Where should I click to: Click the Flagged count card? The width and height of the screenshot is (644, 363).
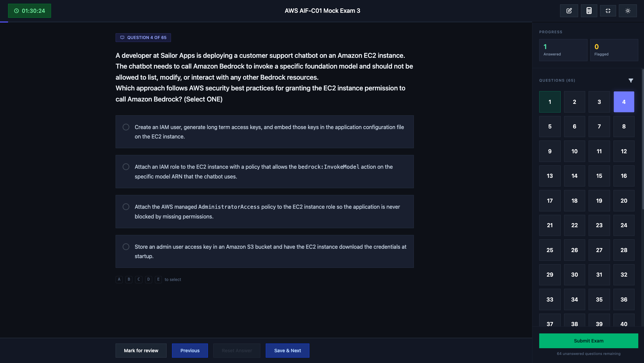[x=614, y=50]
